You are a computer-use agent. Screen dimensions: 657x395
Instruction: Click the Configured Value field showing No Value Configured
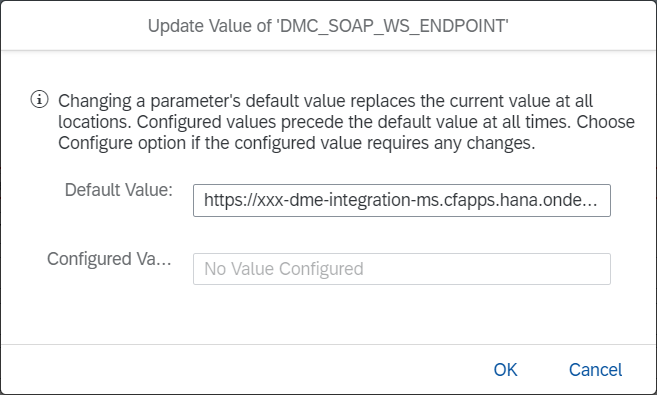401,269
